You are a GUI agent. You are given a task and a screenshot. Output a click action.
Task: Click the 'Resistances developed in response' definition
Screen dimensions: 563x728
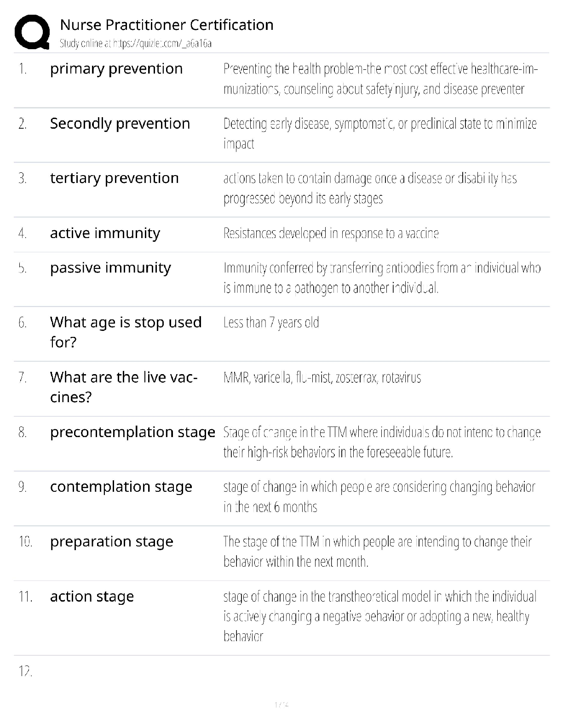click(x=331, y=233)
